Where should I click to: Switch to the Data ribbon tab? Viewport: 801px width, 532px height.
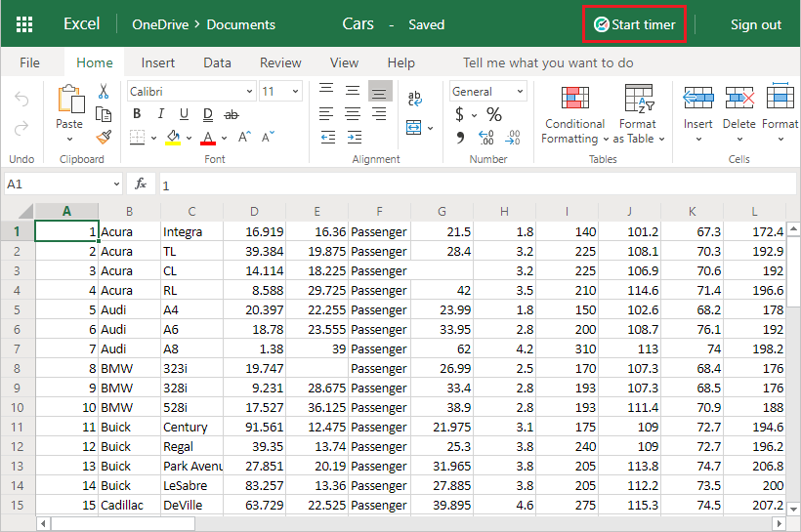pos(217,62)
